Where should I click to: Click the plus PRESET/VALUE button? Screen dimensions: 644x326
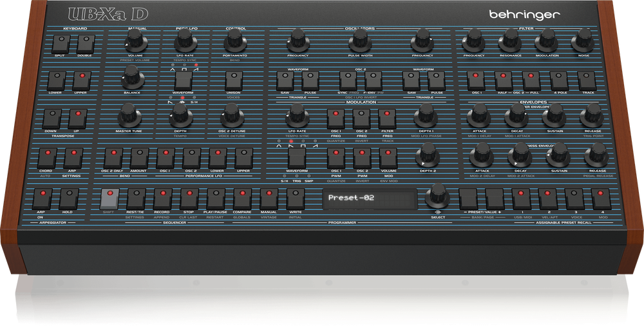495,198
